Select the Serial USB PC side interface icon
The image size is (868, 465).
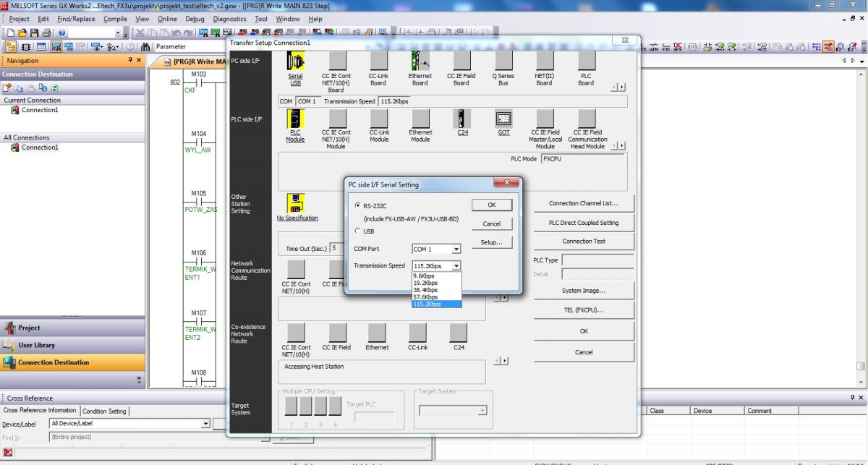point(296,61)
